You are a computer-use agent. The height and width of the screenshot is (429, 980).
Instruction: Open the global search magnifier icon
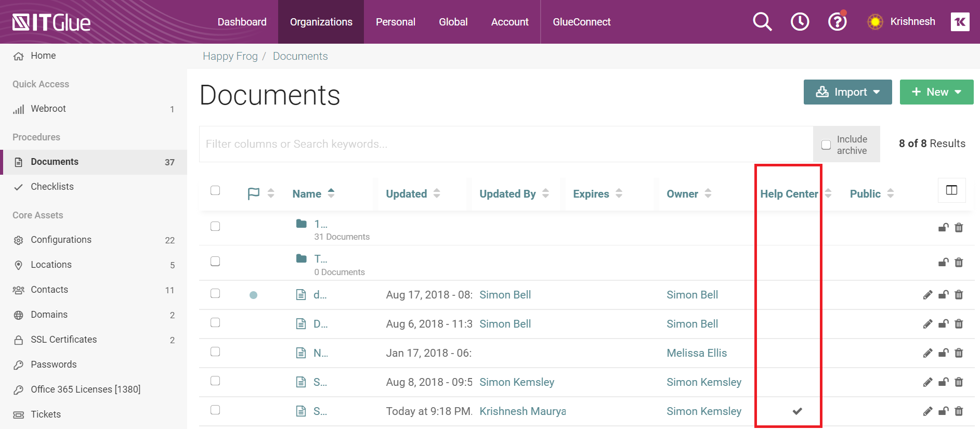762,22
